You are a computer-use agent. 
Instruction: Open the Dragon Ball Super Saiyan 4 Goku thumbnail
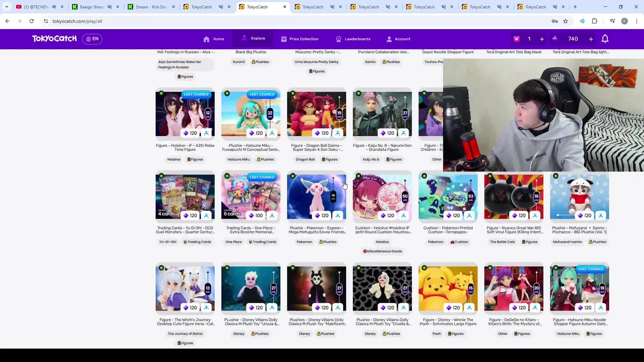pyautogui.click(x=316, y=114)
